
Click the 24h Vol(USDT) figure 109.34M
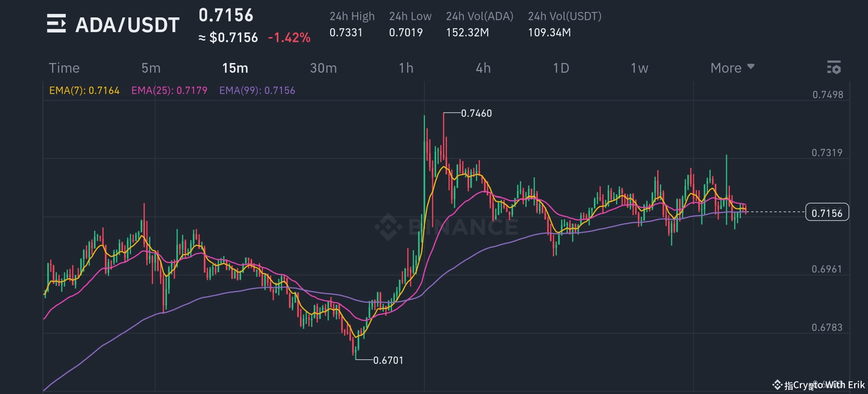pos(549,32)
